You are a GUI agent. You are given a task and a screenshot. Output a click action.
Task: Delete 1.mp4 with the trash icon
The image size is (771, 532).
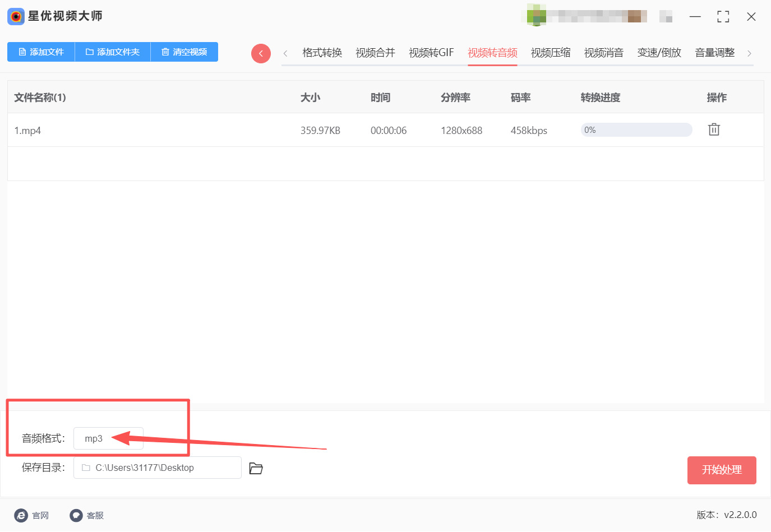[714, 129]
